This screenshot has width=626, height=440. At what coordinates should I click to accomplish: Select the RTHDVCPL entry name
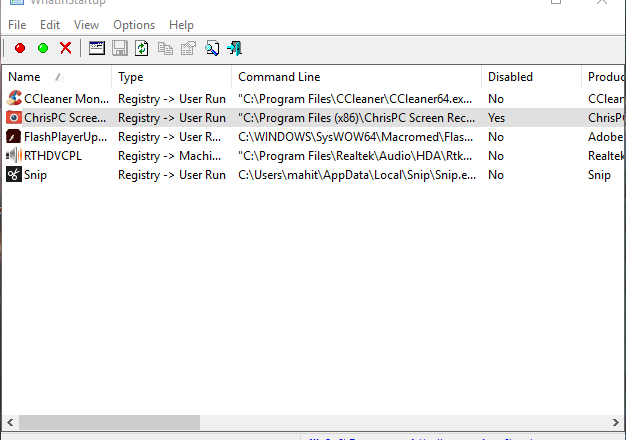(x=53, y=156)
